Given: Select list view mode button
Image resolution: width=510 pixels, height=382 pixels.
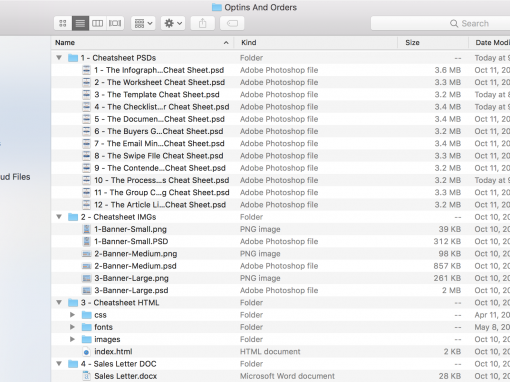Looking at the screenshot, I should point(80,23).
